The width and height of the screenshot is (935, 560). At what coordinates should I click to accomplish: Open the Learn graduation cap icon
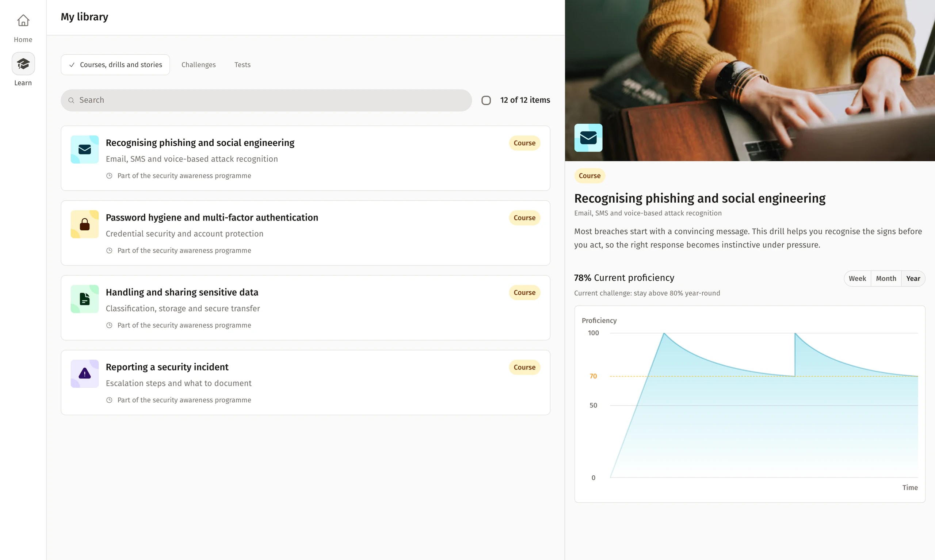click(23, 64)
